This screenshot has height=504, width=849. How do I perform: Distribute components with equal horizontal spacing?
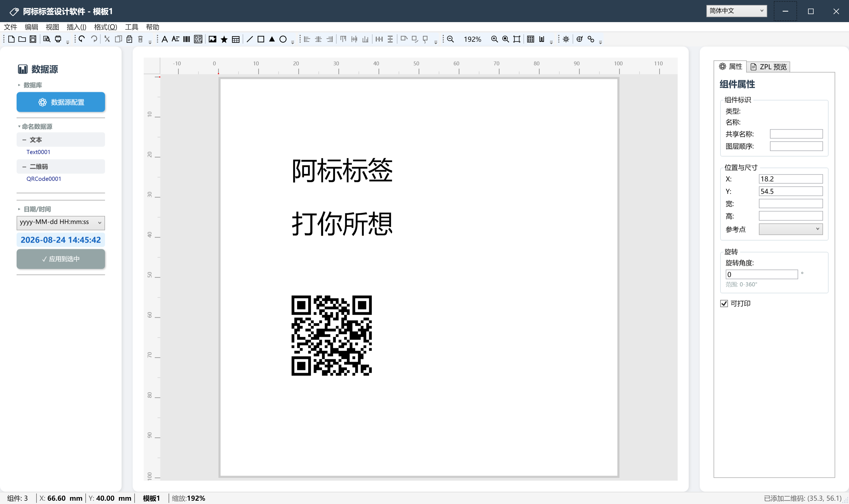[379, 39]
